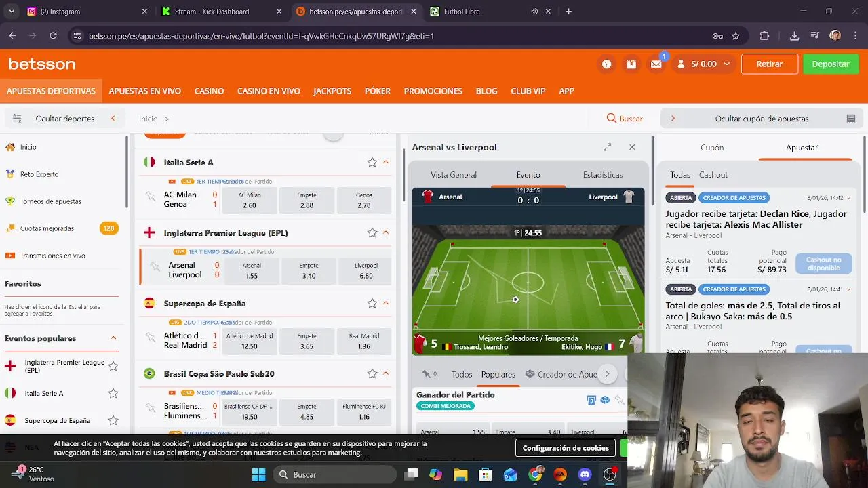Select the Cashout filter tab
868x488 pixels.
[x=713, y=175]
